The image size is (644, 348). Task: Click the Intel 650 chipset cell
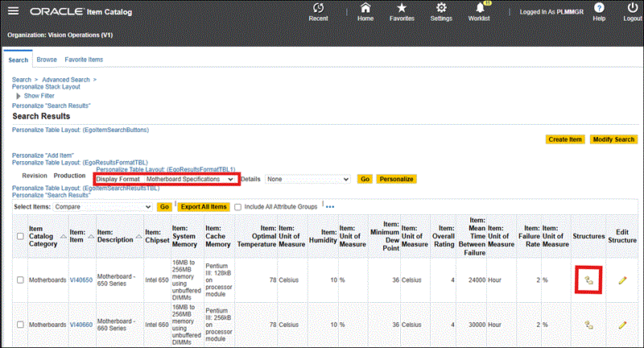(157, 280)
